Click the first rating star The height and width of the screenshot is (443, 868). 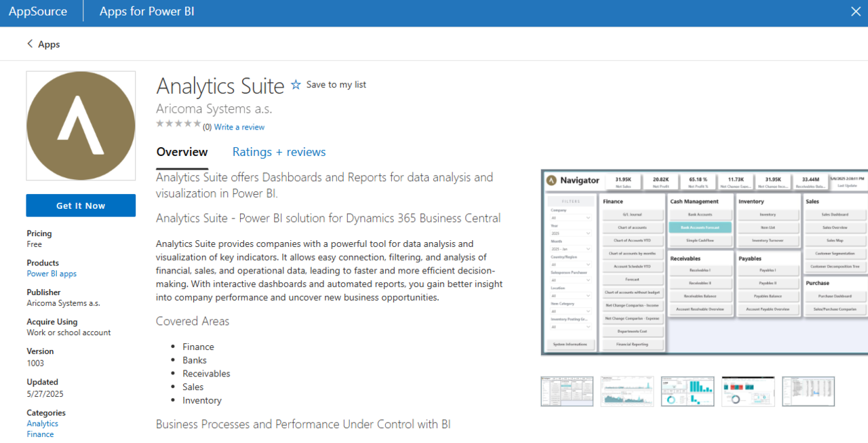(160, 123)
